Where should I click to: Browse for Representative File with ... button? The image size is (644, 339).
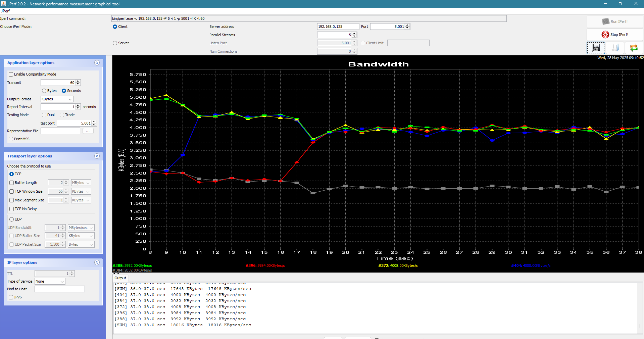[x=88, y=131]
